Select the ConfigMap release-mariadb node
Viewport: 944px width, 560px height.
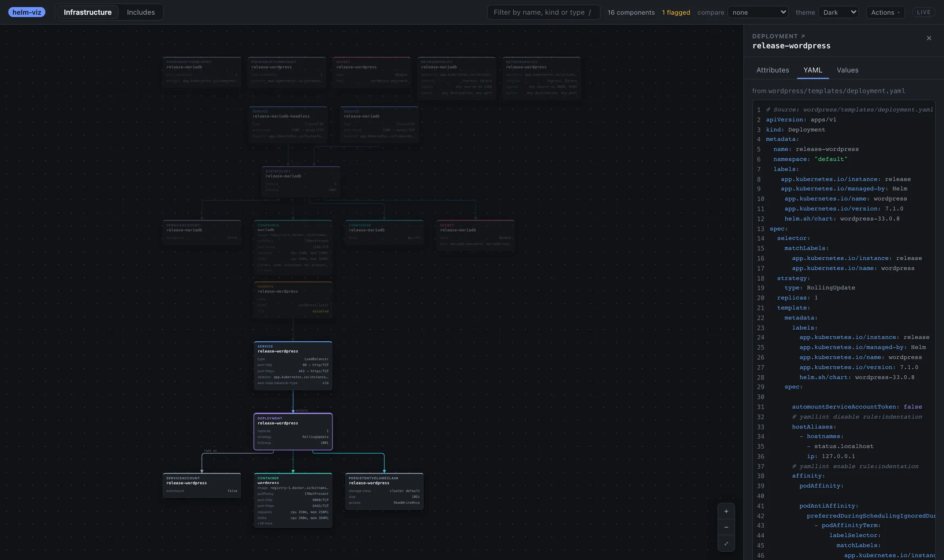384,232
